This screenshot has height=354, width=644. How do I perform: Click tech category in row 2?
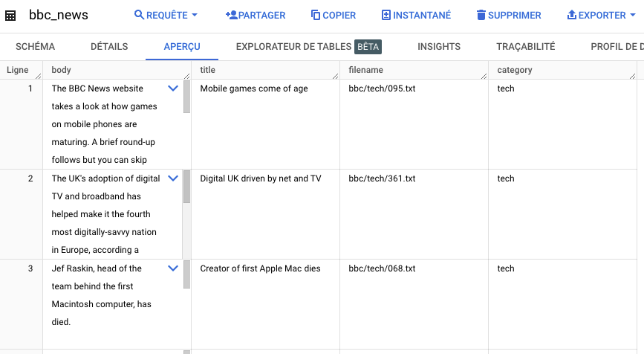[x=506, y=178]
